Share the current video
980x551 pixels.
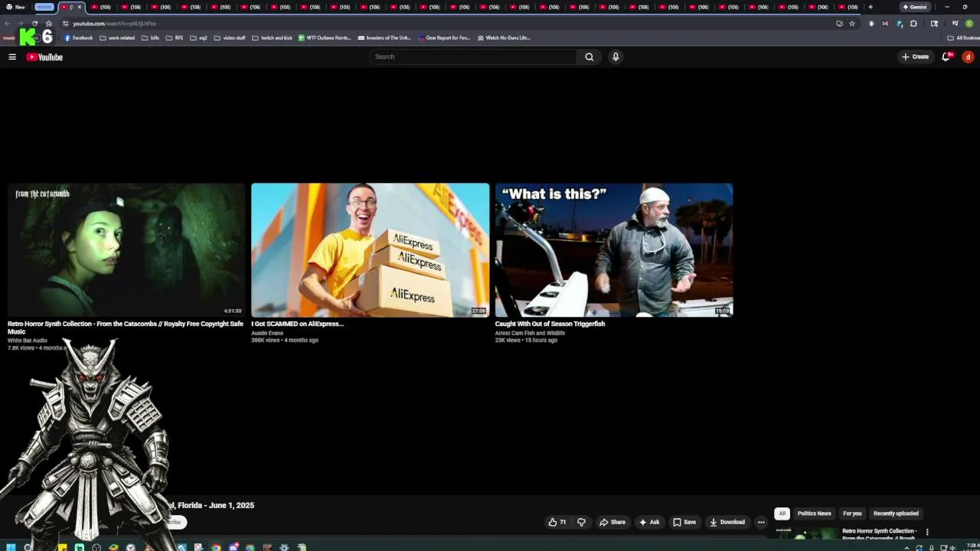click(612, 522)
